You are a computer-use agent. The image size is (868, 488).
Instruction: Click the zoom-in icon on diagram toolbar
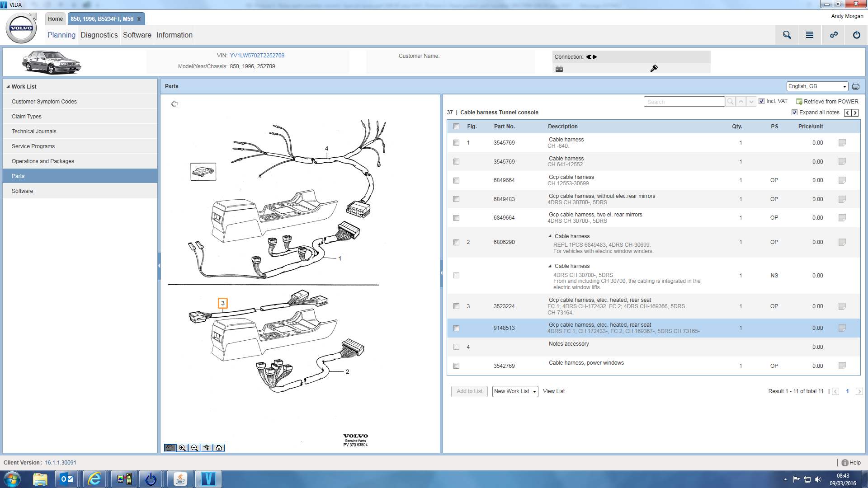(183, 447)
